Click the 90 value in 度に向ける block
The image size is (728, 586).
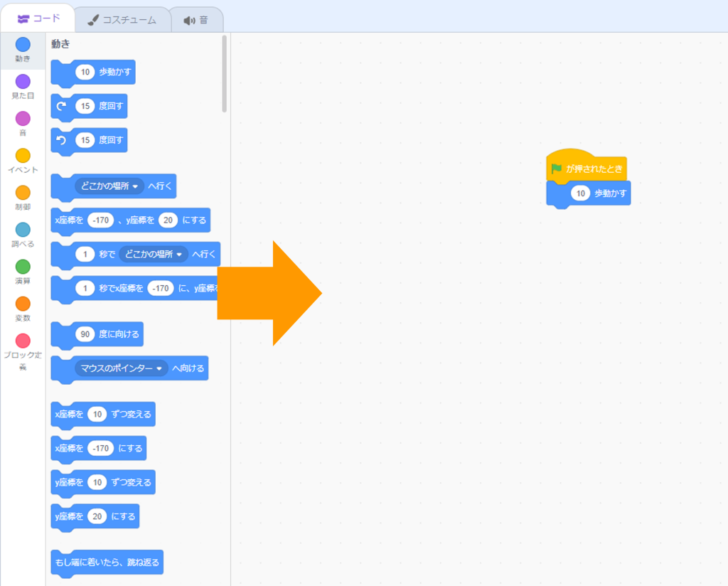tap(85, 334)
